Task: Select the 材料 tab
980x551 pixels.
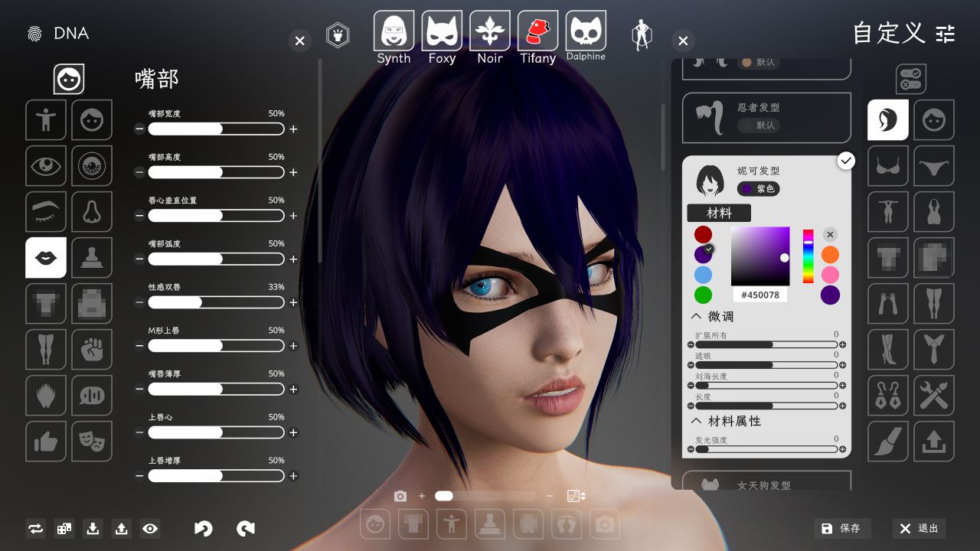Action: (x=719, y=213)
